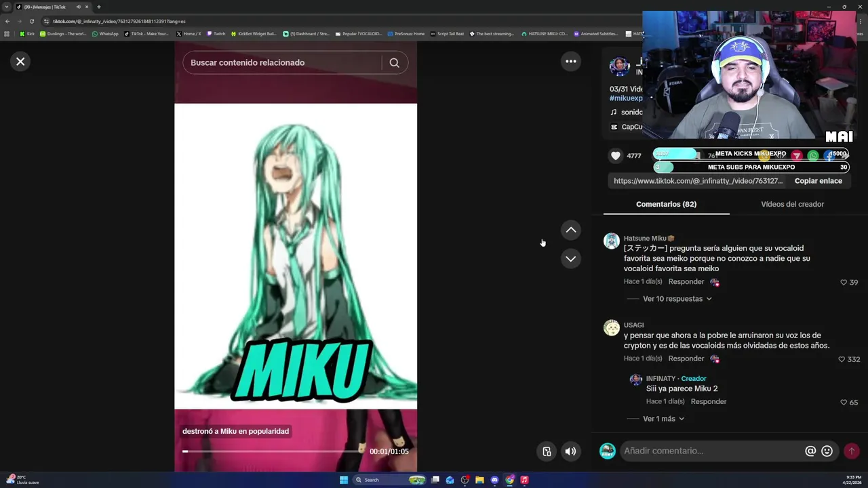Toggle the auto-scroll icon beside volume button
Viewport: 868px width, 488px height.
[x=547, y=451]
